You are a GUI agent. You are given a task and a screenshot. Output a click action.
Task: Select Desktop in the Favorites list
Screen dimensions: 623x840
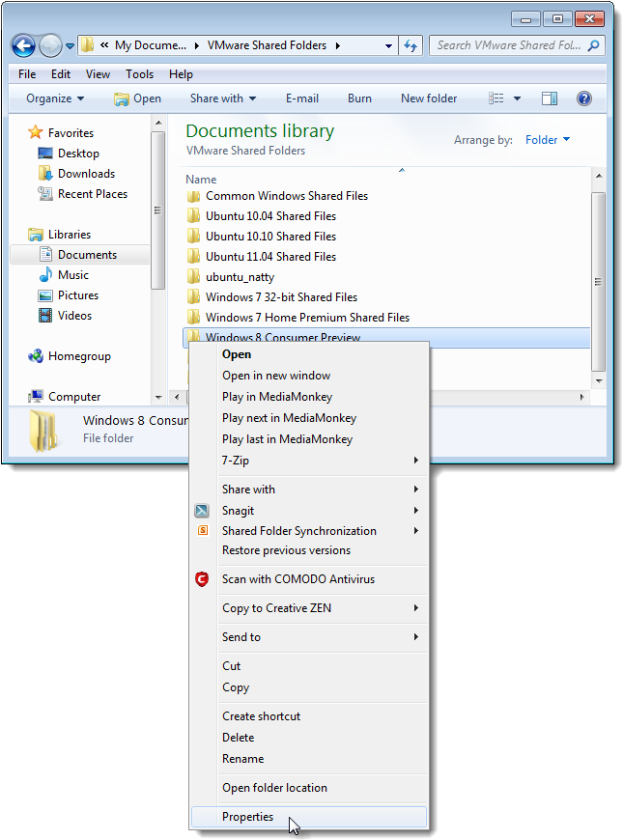click(x=68, y=154)
